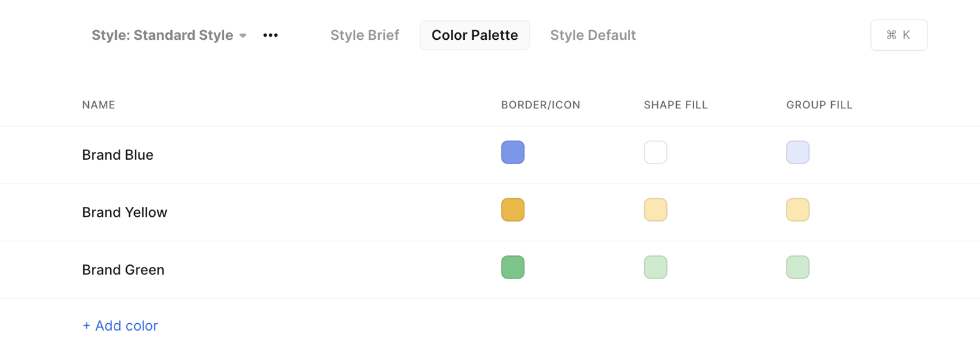Click the Brand Blue color name
The width and height of the screenshot is (980, 363).
pos(118,155)
